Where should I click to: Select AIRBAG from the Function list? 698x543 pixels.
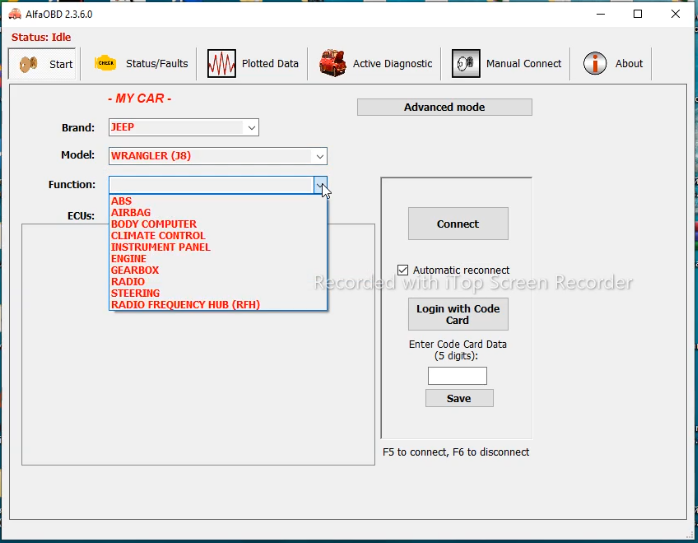click(x=218, y=212)
